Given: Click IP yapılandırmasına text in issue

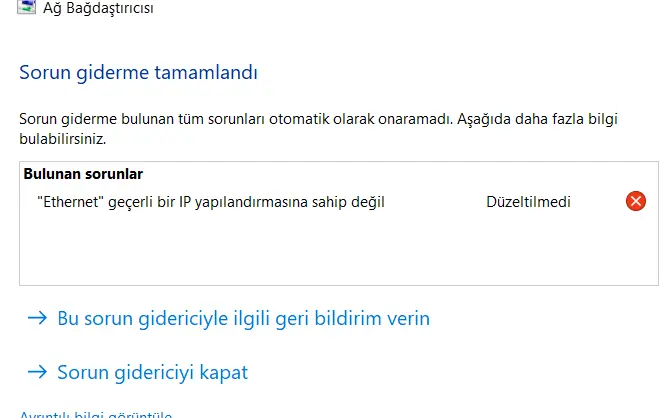Looking at the screenshot, I should click(244, 202).
